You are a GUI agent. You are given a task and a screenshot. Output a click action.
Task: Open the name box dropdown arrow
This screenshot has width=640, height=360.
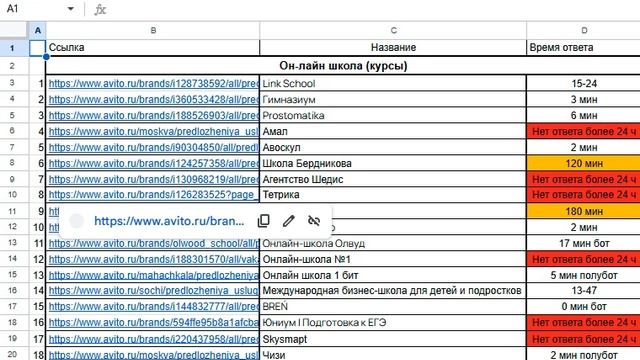71,9
